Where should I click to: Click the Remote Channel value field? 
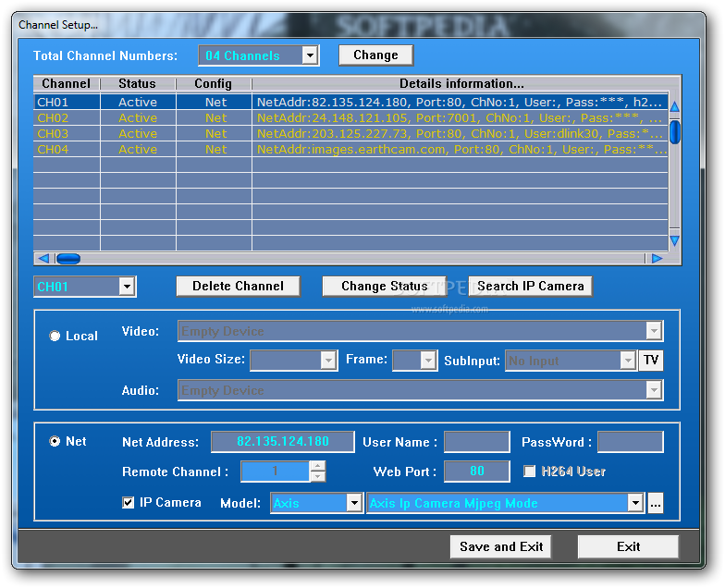tap(276, 472)
